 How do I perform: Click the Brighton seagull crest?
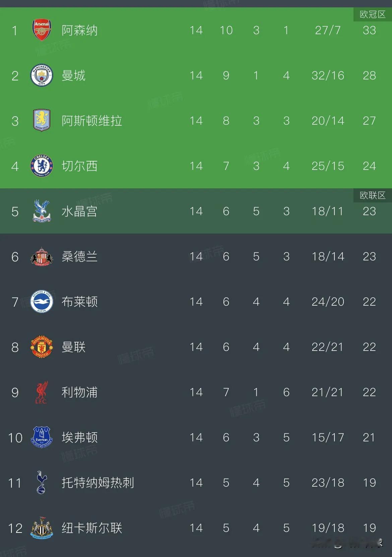click(x=41, y=302)
